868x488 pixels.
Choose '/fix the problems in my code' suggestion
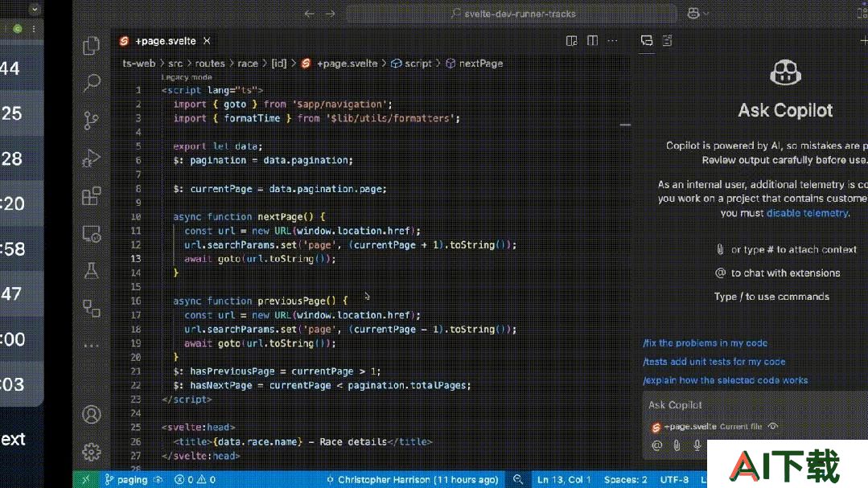(x=705, y=343)
